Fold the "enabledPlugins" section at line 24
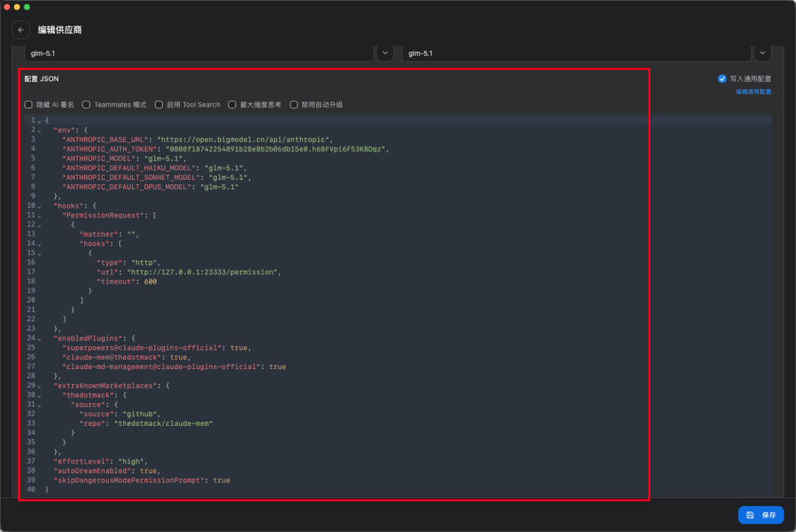This screenshot has width=796, height=532. click(x=39, y=338)
